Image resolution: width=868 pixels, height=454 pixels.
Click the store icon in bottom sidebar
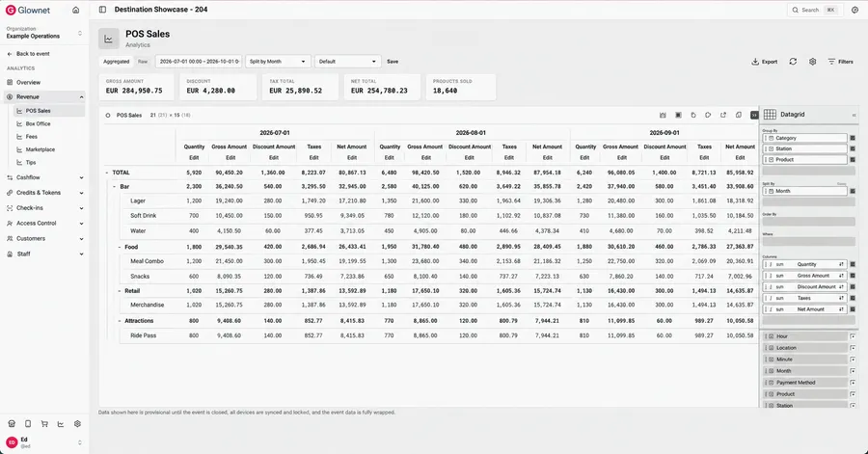[x=12, y=423]
